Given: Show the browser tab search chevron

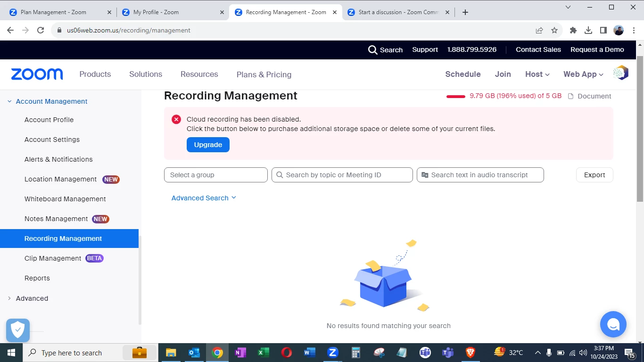Looking at the screenshot, I should pyautogui.click(x=568, y=7).
